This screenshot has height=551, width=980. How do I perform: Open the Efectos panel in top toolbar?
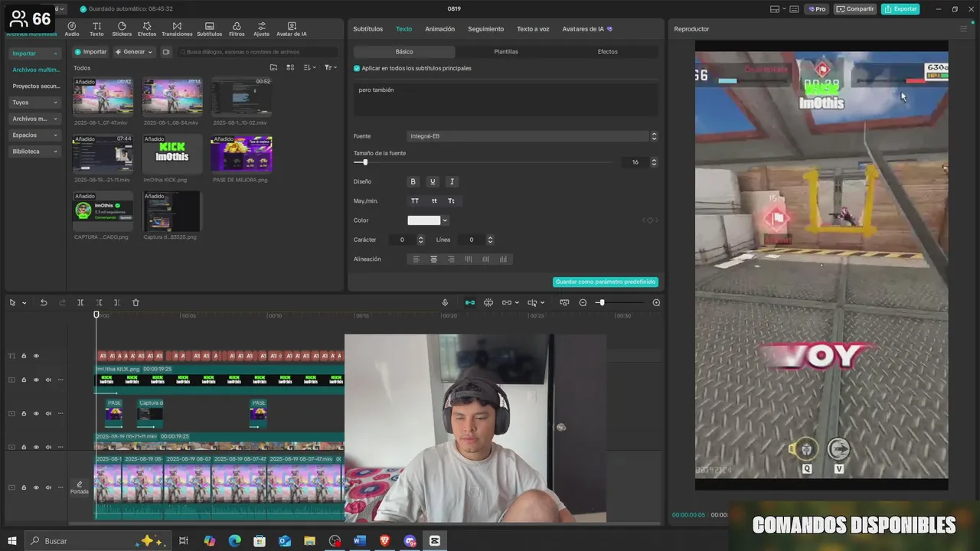click(147, 29)
